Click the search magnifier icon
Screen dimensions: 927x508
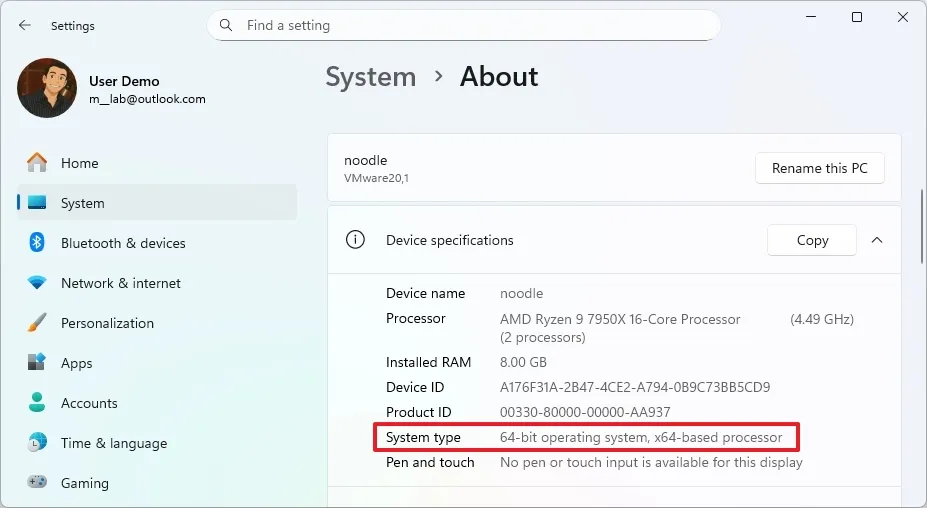pos(226,25)
